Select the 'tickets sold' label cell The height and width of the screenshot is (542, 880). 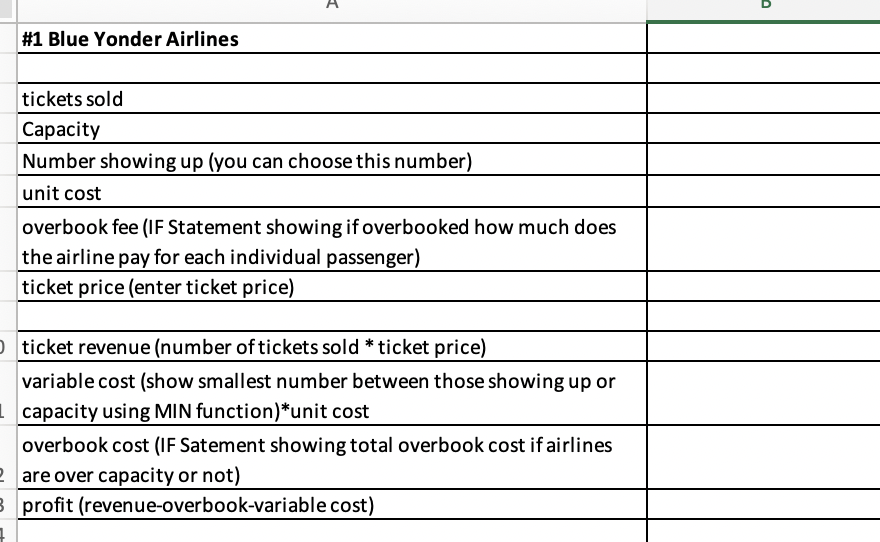tap(332, 98)
